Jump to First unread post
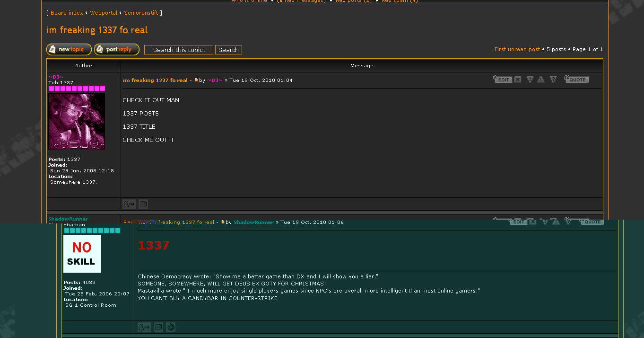 point(517,49)
